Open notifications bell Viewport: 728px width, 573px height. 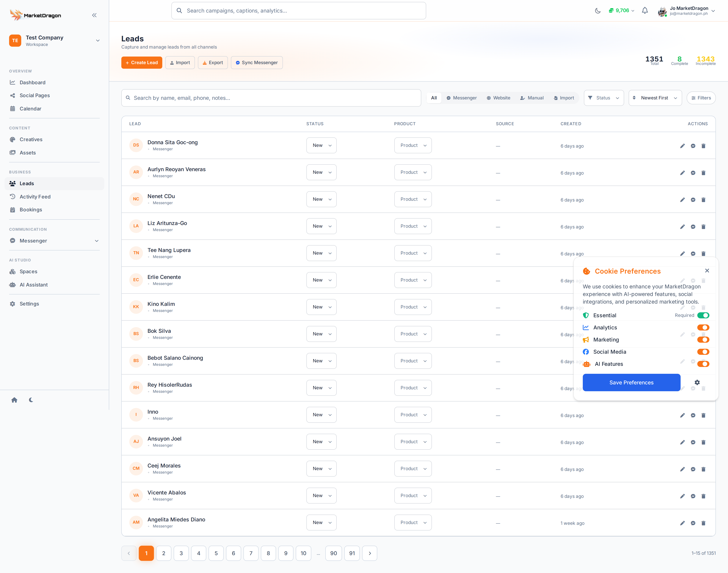coord(645,11)
